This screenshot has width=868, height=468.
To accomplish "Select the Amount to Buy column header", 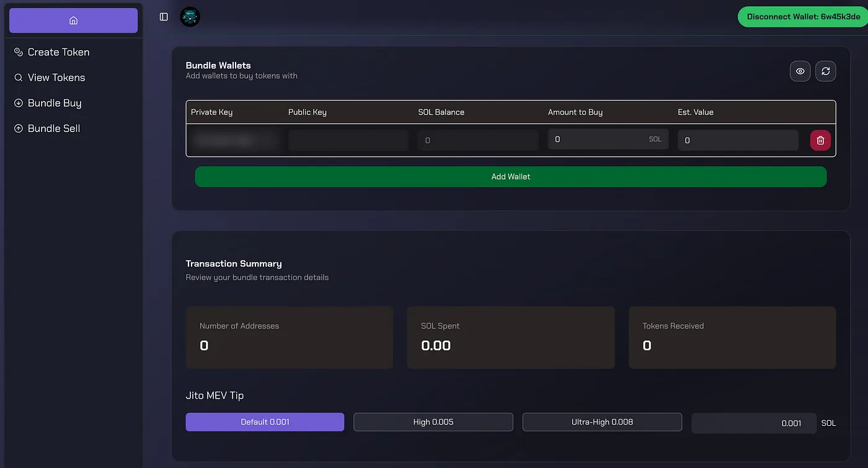I will pos(575,112).
